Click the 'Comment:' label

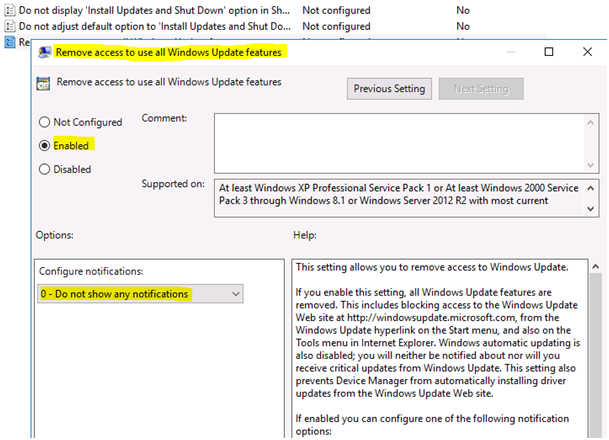pos(164,118)
